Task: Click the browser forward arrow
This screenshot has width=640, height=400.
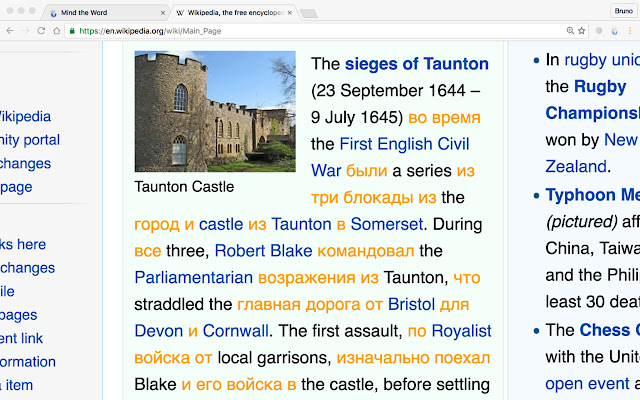Action: tap(25, 31)
